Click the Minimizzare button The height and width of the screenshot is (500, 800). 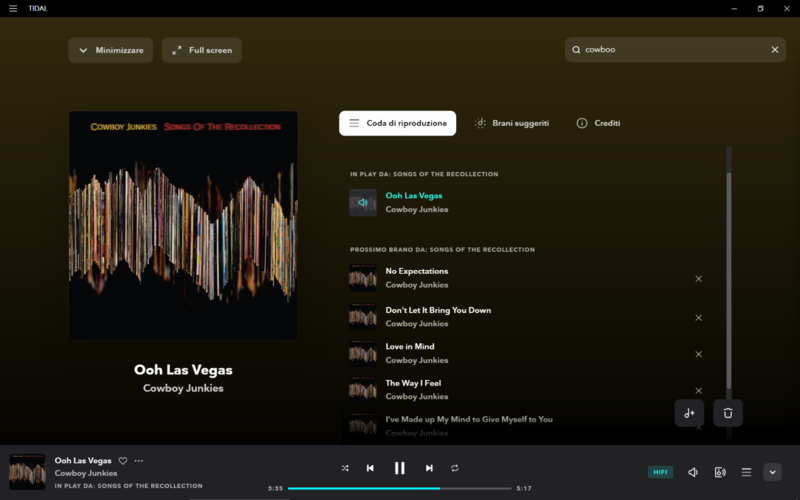tap(111, 50)
